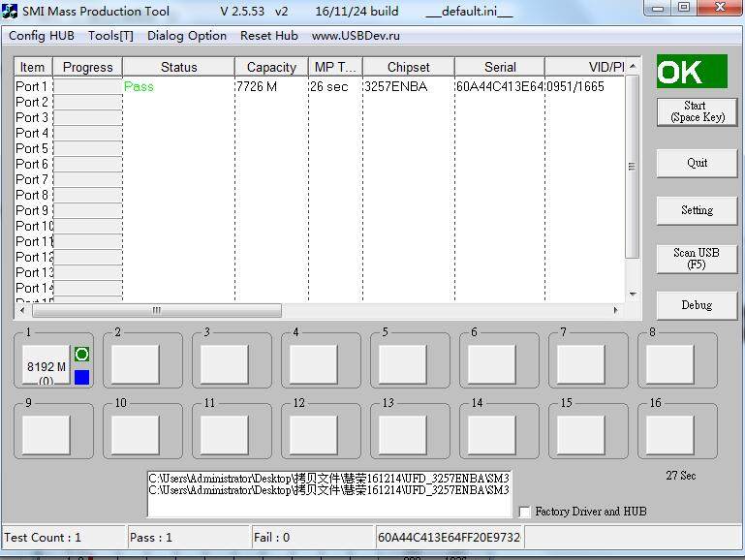Sort by the Status column header

(x=178, y=67)
